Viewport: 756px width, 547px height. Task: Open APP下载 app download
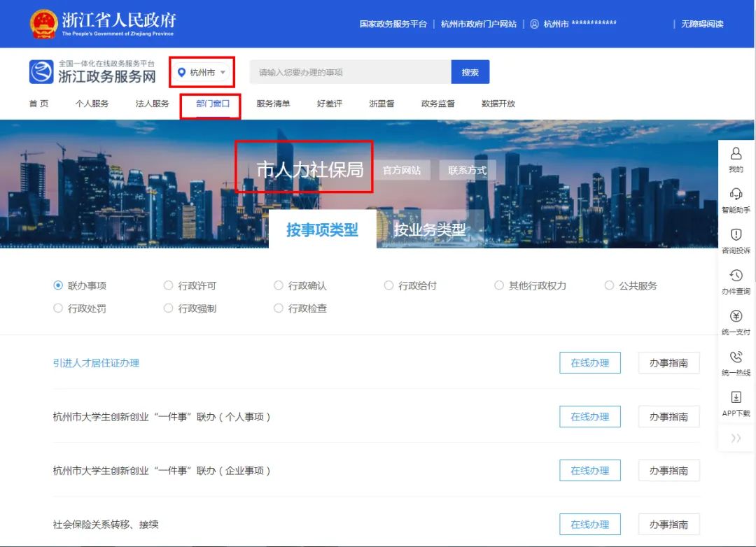tap(736, 401)
